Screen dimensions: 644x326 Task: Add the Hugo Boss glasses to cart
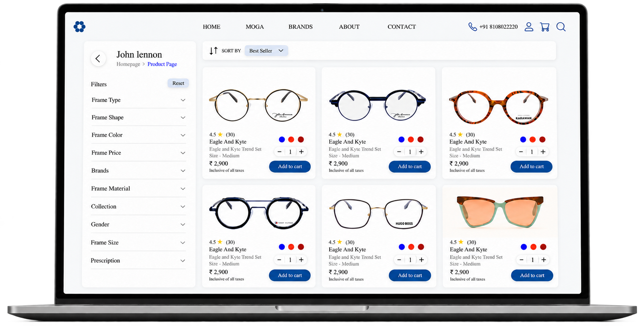click(410, 275)
